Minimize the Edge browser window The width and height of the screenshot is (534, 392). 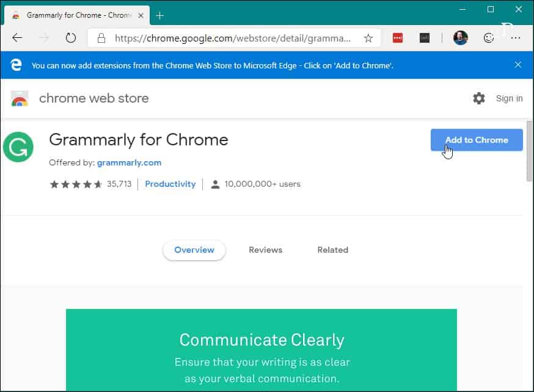tap(463, 10)
